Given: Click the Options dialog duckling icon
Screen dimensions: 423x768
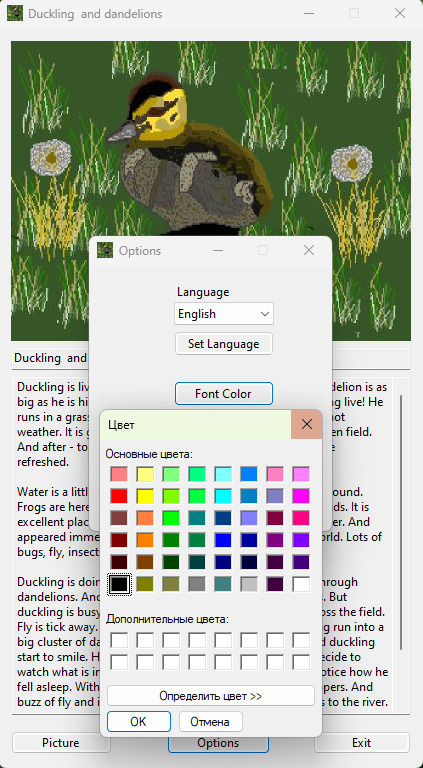Looking at the screenshot, I should tap(105, 250).
